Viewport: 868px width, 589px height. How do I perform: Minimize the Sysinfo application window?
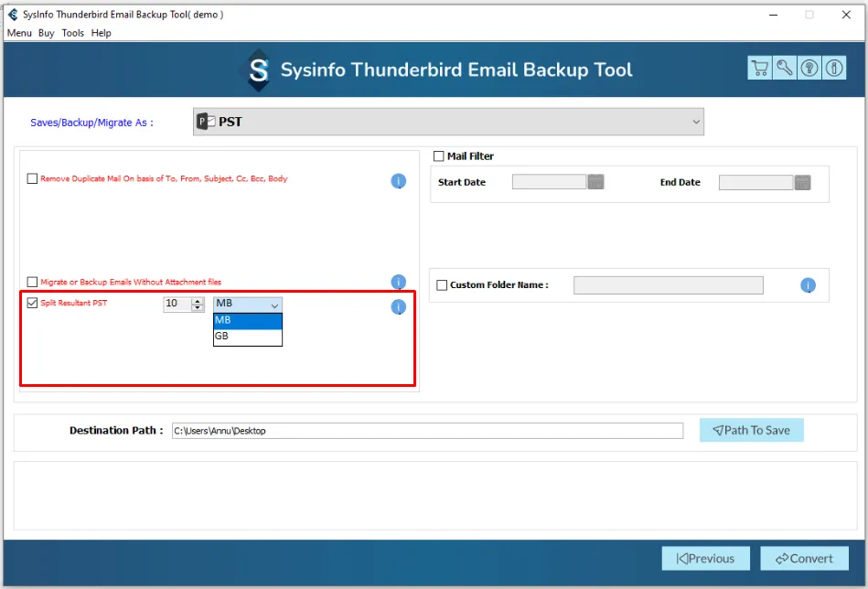774,15
